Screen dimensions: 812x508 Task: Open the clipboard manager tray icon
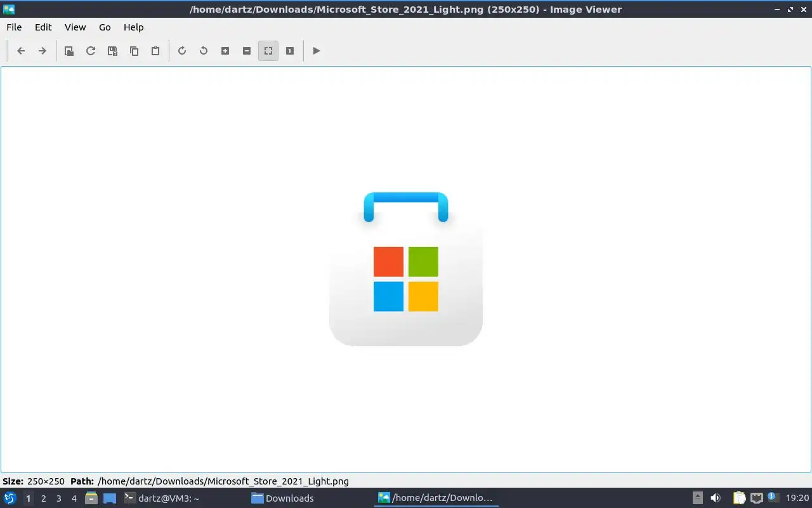[739, 498]
